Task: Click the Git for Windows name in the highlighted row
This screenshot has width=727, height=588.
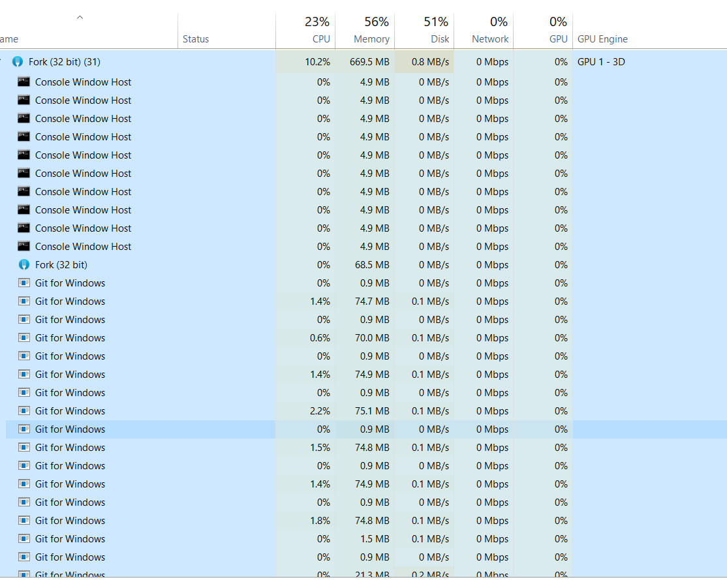Action: [x=70, y=429]
